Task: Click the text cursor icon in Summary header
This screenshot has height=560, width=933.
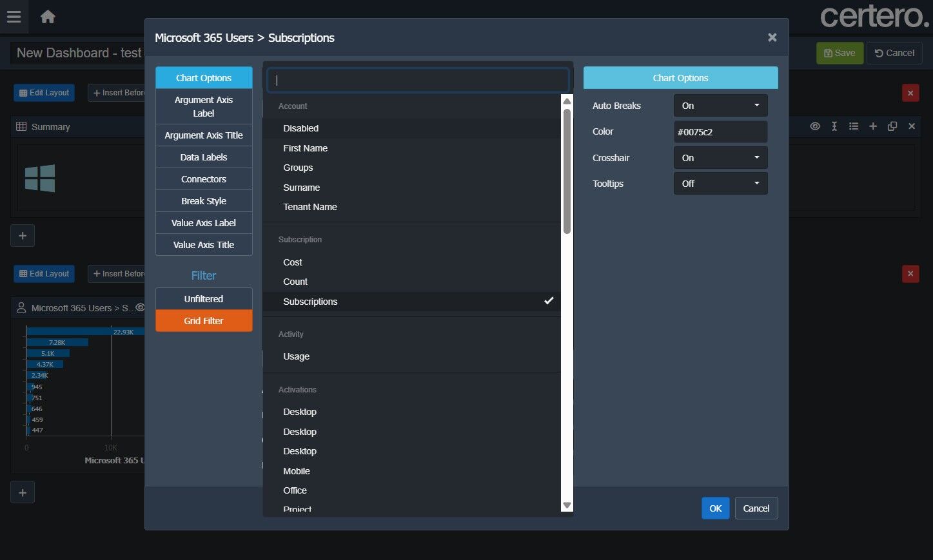Action: coord(834,126)
